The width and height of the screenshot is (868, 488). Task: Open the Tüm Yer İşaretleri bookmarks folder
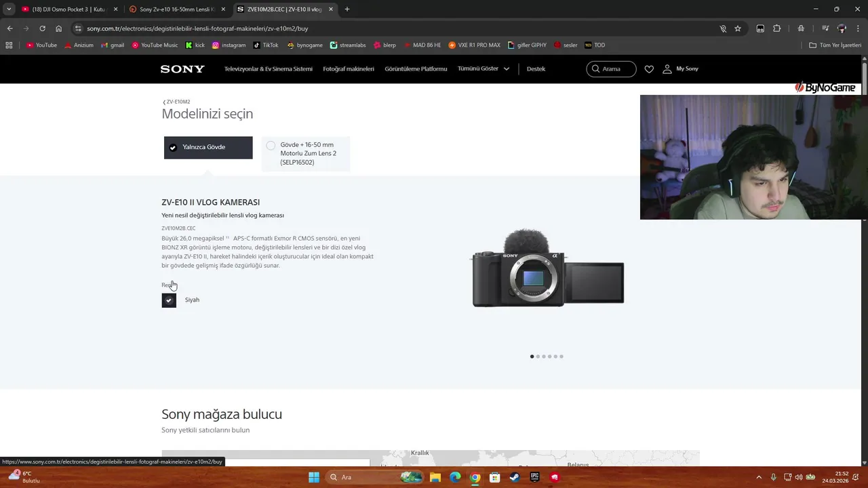(x=835, y=45)
